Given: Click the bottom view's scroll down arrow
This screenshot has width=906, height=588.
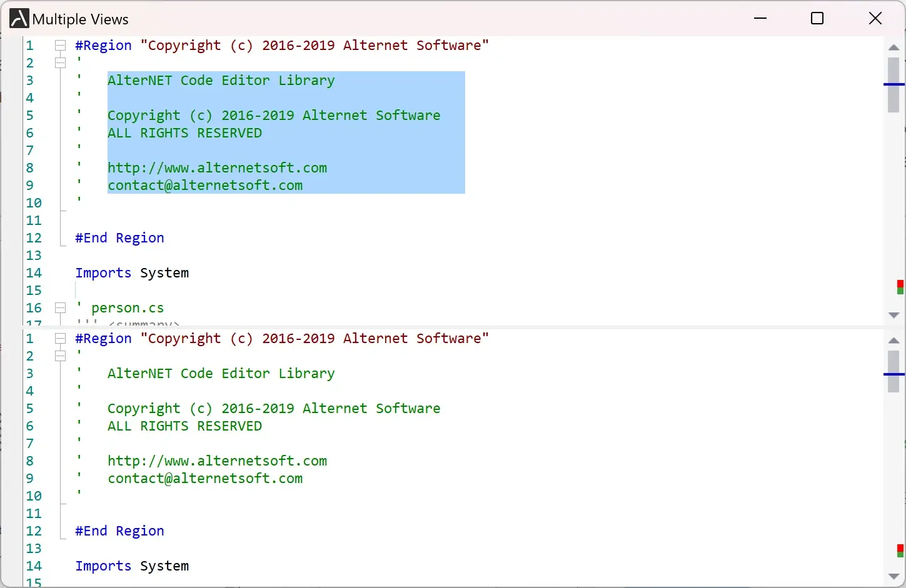Looking at the screenshot, I should [893, 576].
